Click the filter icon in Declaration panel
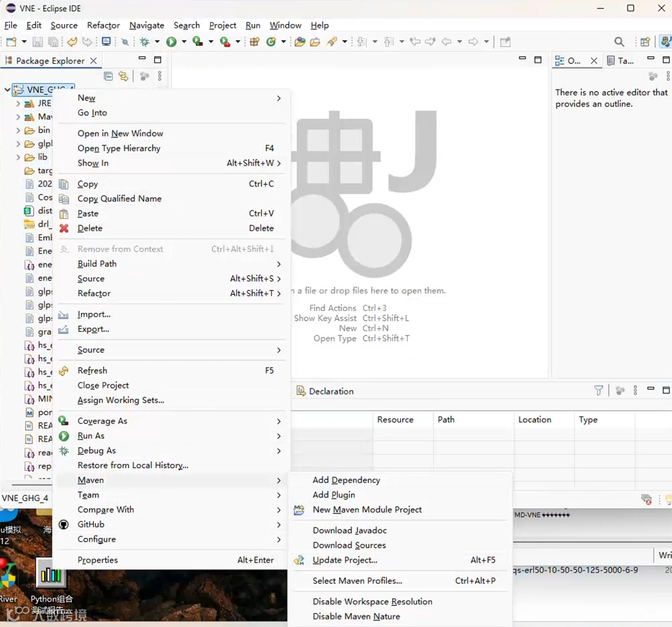 click(599, 391)
